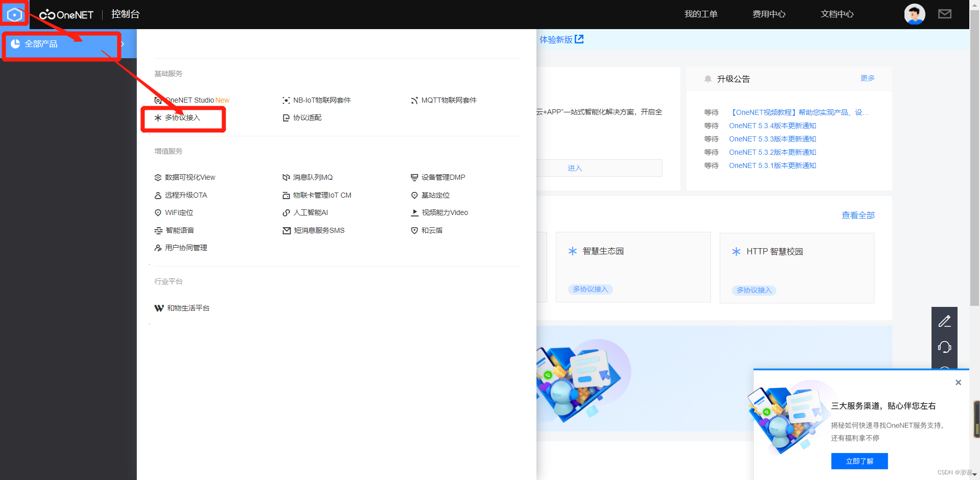Image resolution: width=980 pixels, height=480 pixels.
Task: Click 视频能力Video play icon
Action: pos(414,213)
